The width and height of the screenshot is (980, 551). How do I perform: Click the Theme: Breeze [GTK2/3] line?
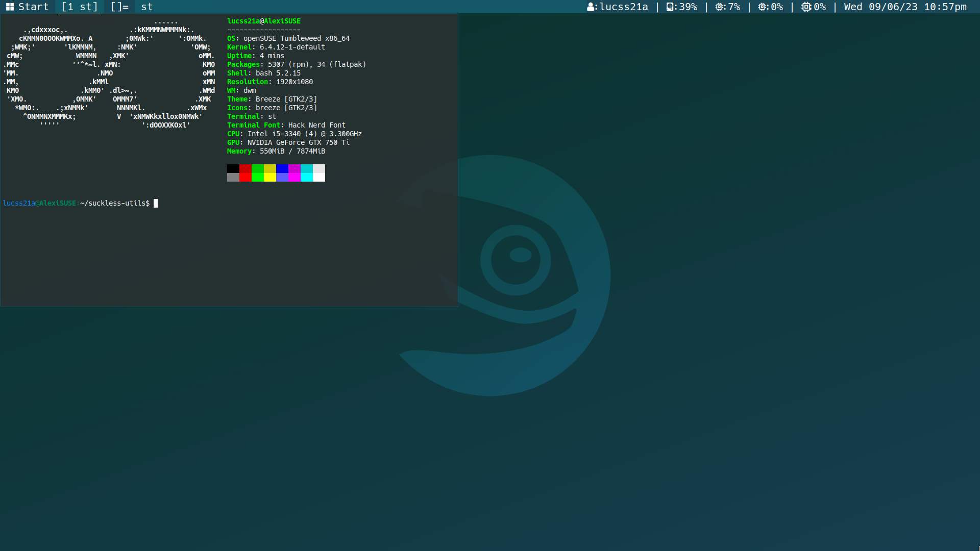pos(272,99)
